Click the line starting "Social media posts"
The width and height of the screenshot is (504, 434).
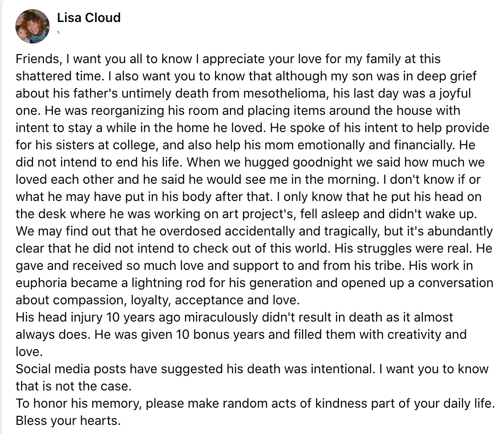(x=252, y=369)
